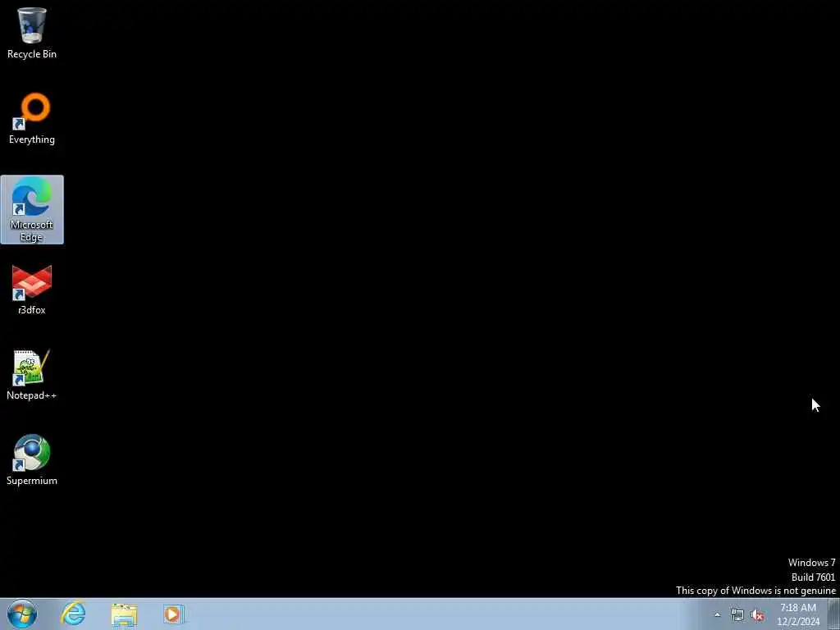This screenshot has width=840, height=630.
Task: Click the date 12/2/2024 in the taskbar
Action: point(798,622)
